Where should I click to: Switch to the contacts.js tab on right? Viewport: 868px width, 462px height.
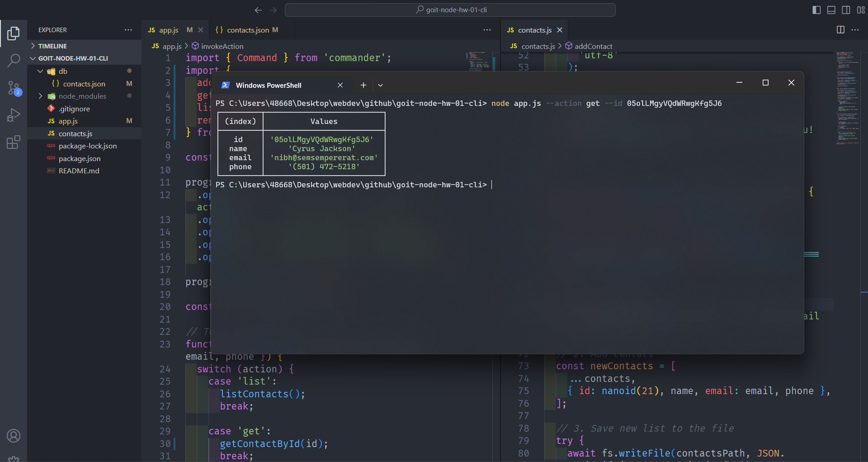tap(535, 30)
